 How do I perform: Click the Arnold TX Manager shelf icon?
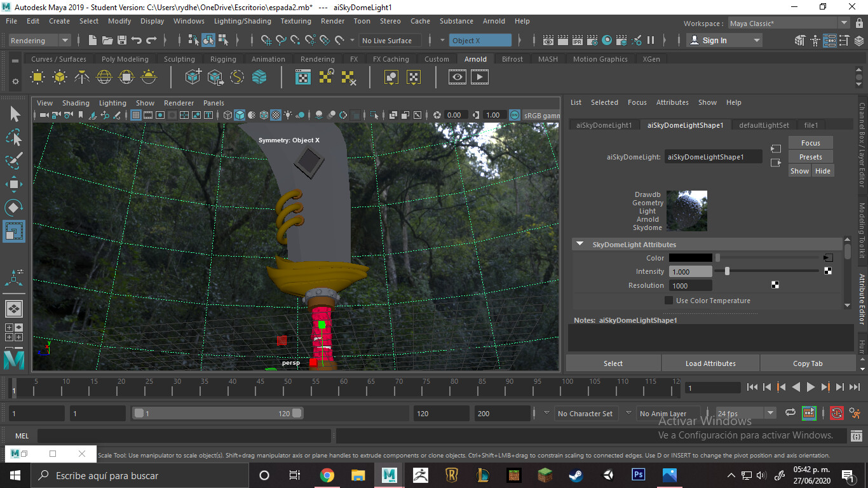(x=303, y=78)
